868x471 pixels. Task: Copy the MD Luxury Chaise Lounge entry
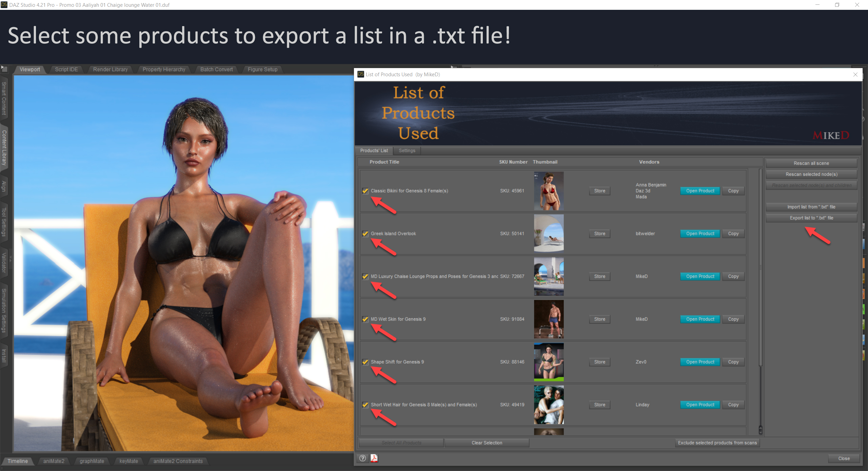click(x=733, y=276)
